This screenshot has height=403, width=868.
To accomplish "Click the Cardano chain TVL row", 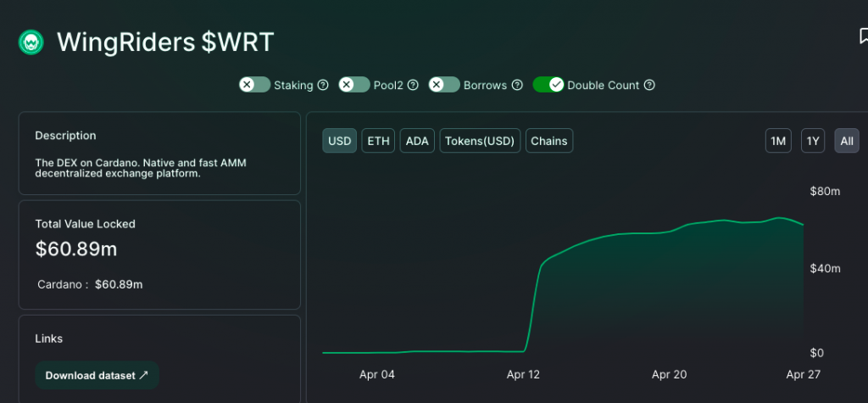I will (x=90, y=284).
